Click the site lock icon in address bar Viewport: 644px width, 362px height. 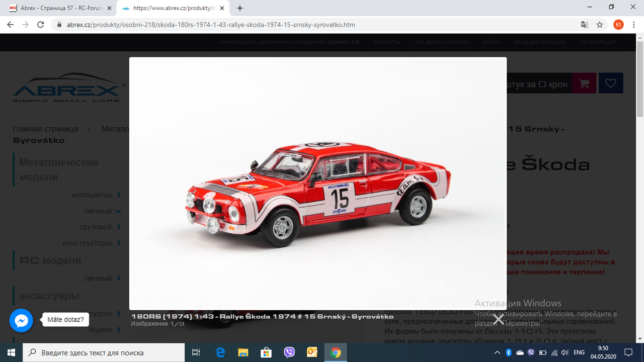click(60, 25)
